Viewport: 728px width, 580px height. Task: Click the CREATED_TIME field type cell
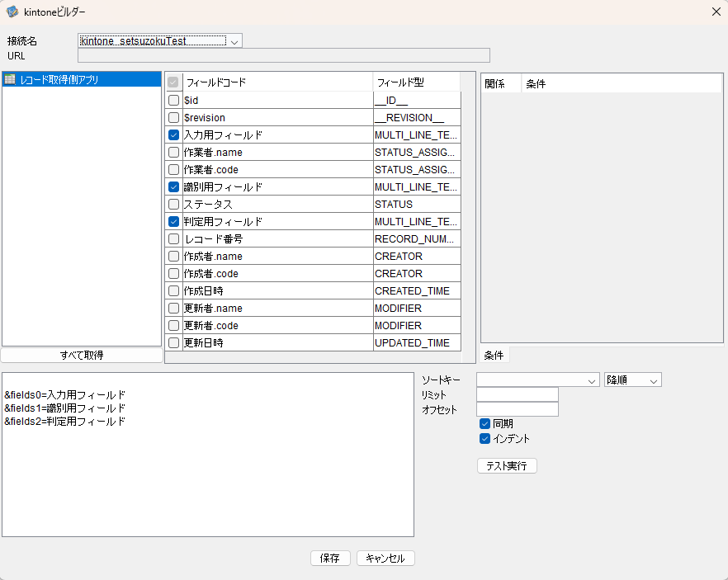(x=417, y=291)
